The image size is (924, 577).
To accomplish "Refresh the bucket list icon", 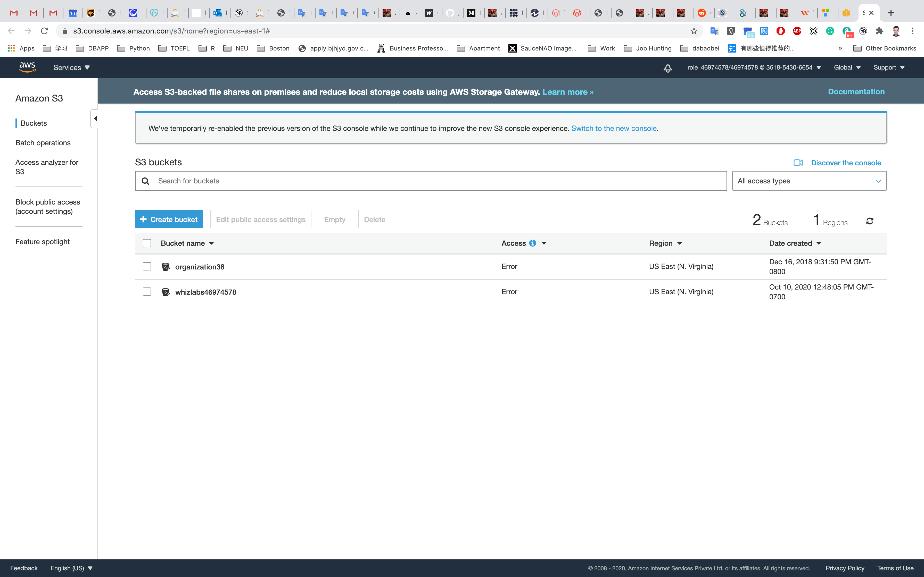I will (869, 221).
